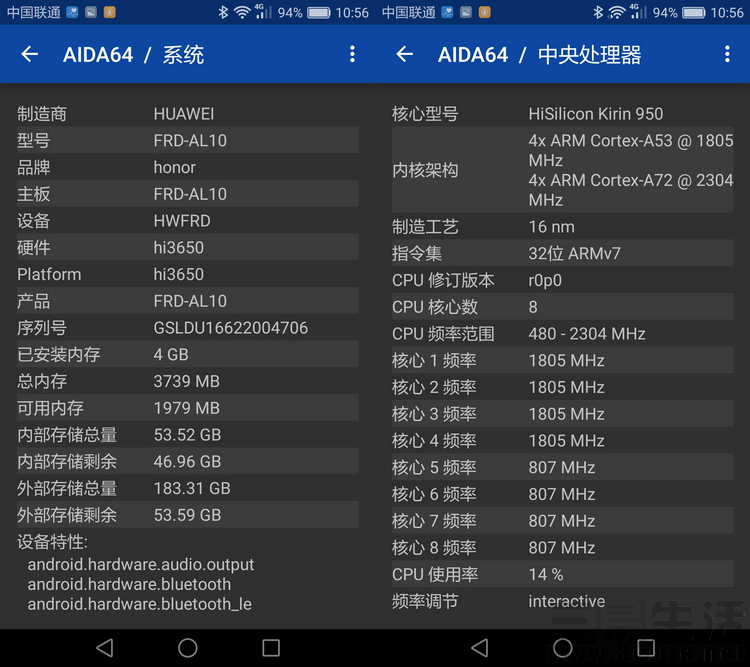Select the 内部存储剩余 46.96 GB row
Screen dimensions: 750x667
point(188,462)
